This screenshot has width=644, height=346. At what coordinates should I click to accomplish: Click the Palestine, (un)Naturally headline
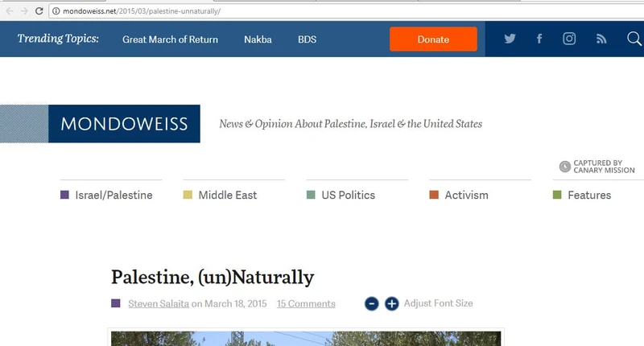coord(213,277)
